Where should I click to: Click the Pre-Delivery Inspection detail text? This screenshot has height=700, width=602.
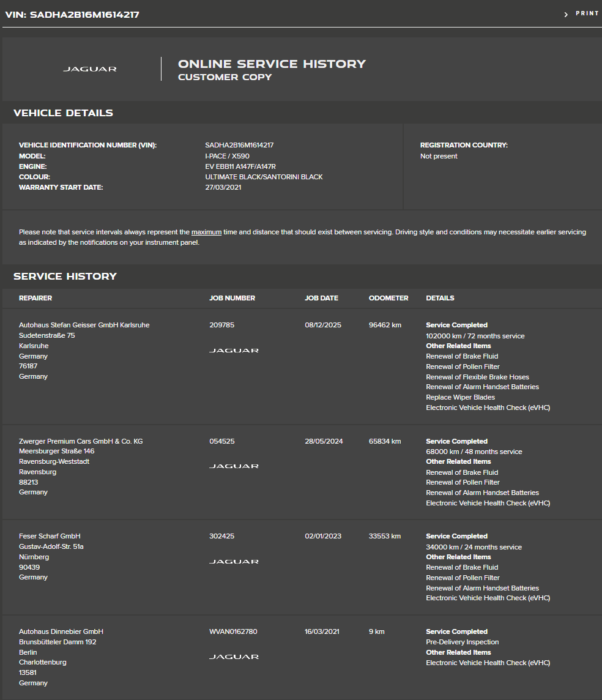(463, 642)
